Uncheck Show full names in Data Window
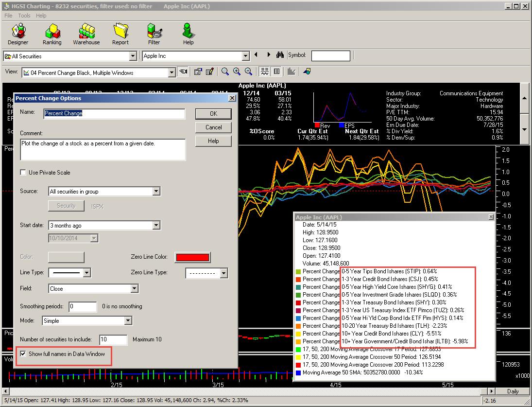The image size is (532, 407). [23, 354]
